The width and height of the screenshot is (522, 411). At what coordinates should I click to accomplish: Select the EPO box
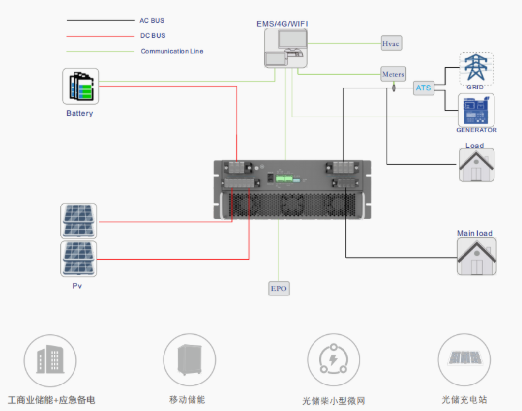click(x=279, y=288)
